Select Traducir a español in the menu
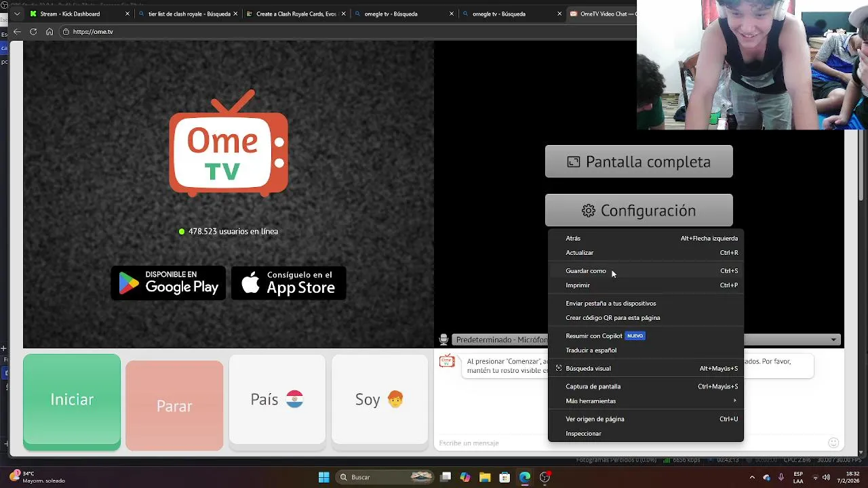868x488 pixels. coord(646,350)
